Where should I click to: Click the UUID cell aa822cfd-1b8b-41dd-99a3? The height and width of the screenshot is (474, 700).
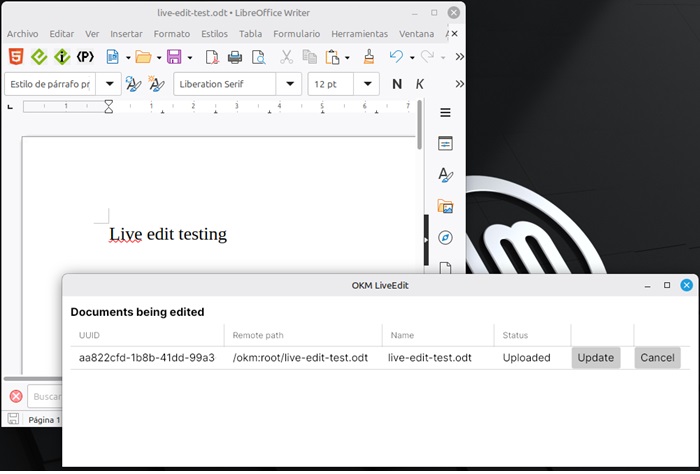(147, 358)
